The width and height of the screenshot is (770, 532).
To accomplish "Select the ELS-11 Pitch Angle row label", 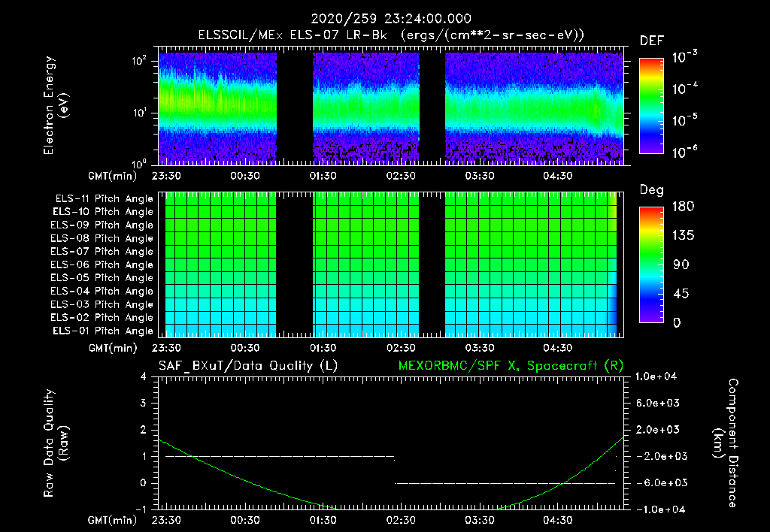I will coord(104,199).
